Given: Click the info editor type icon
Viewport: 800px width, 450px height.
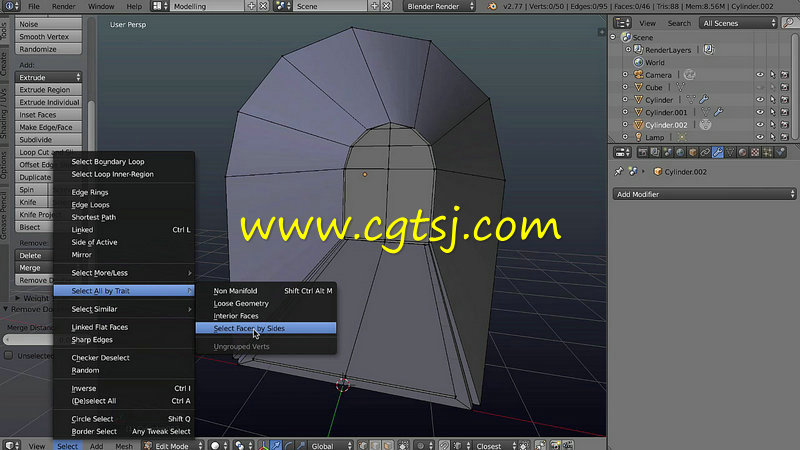Looking at the screenshot, I should click(10, 6).
